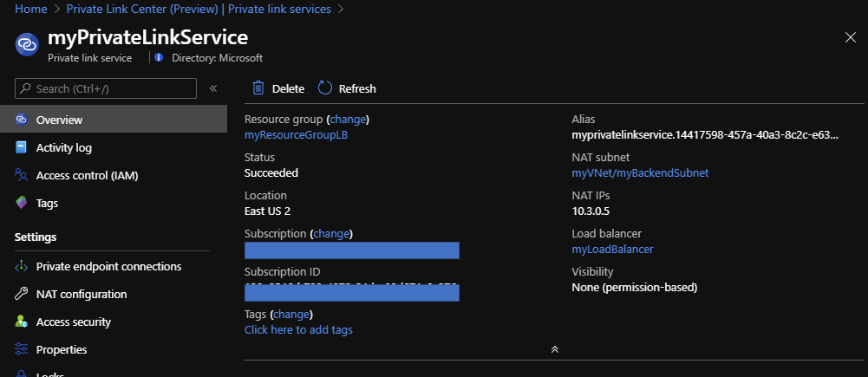
Task: Click the Settings section heading
Action: [x=36, y=237]
